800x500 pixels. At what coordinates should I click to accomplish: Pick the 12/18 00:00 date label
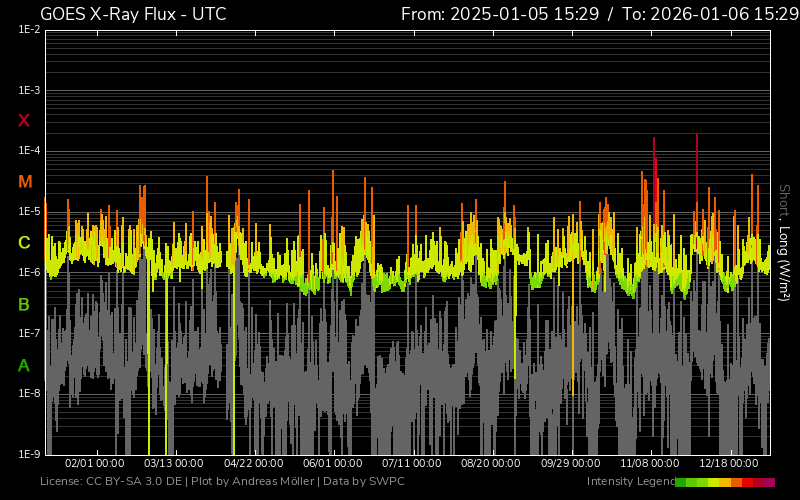[x=728, y=464]
